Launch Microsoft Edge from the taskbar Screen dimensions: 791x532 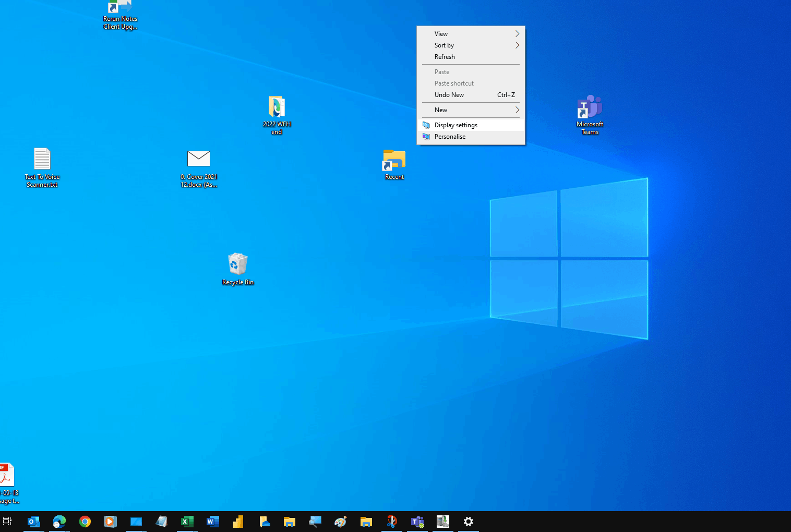[x=59, y=522]
